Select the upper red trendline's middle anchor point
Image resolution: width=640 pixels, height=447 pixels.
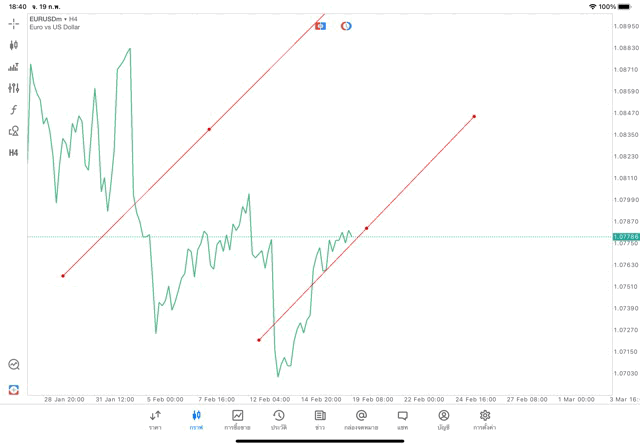click(209, 129)
